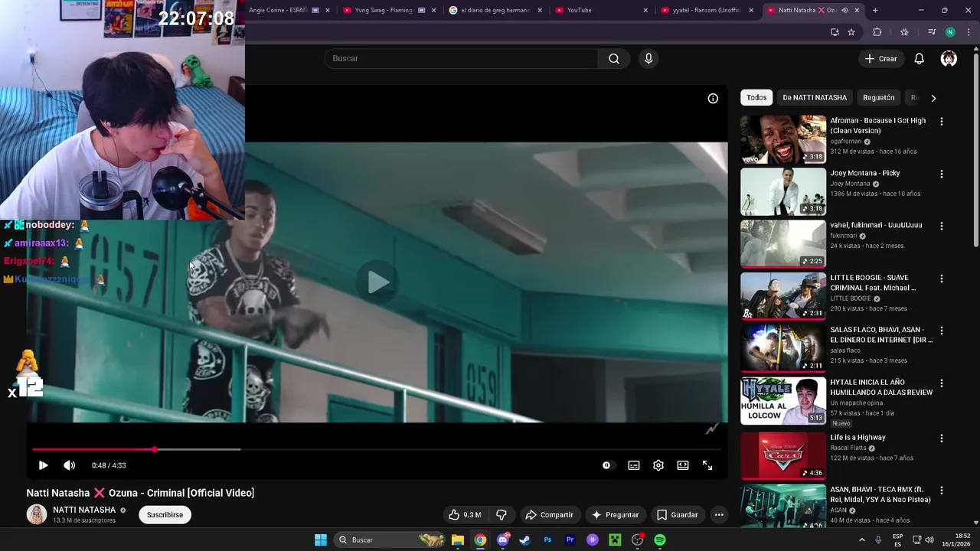Toggle subtitles with the captions button
This screenshot has height=551, width=980.
634,465
